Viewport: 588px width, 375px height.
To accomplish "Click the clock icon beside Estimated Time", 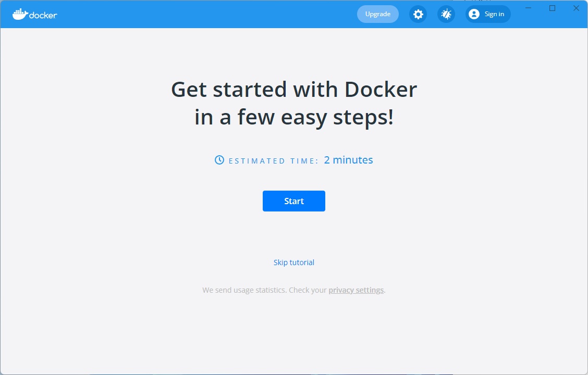I will coord(219,160).
